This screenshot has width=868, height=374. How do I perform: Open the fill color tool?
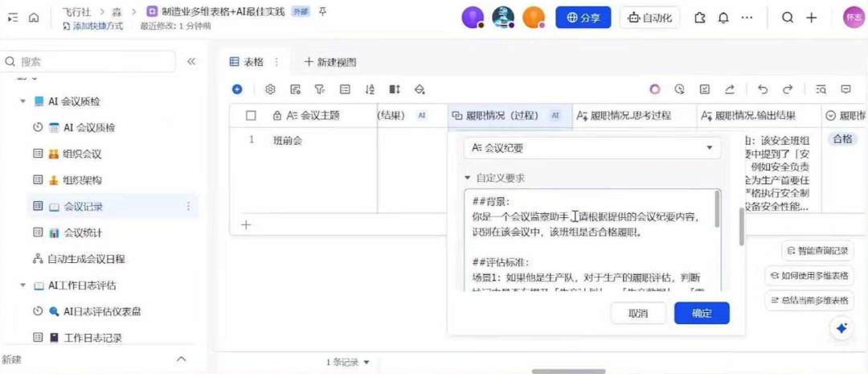coord(419,89)
